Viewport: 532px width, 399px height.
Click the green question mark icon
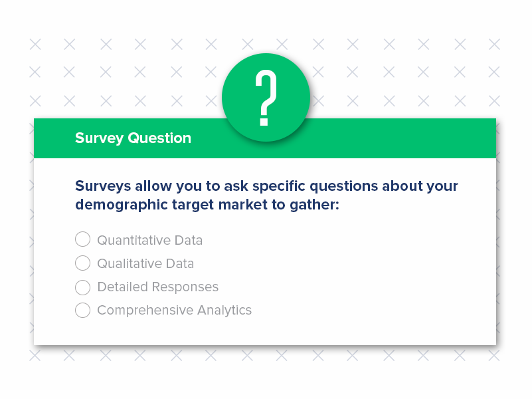click(266, 96)
